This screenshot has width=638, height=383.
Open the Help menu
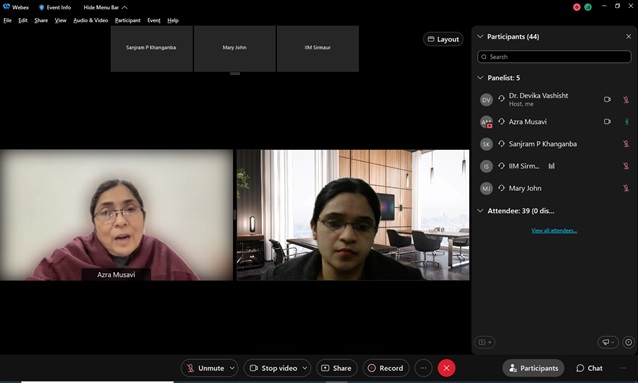click(x=173, y=20)
